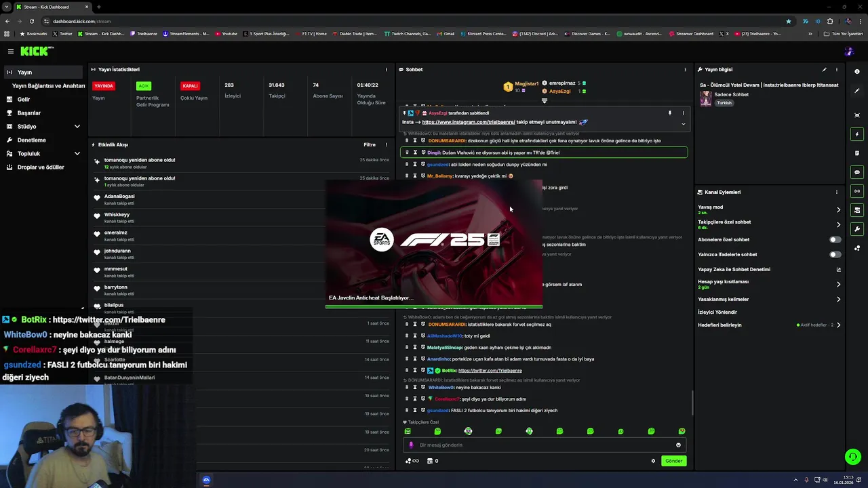Expand Hedefleri belirleyin arrow
The width and height of the screenshot is (868, 488).
[x=838, y=325]
